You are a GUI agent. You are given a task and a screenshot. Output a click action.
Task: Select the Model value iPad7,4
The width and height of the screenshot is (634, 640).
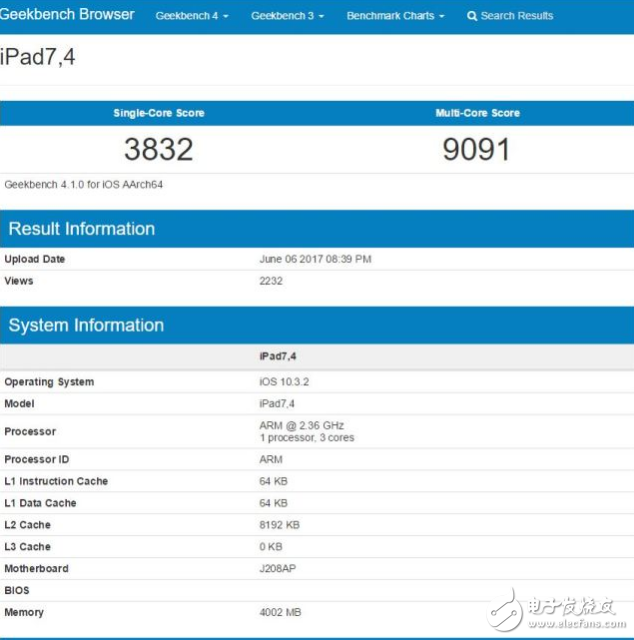[277, 404]
